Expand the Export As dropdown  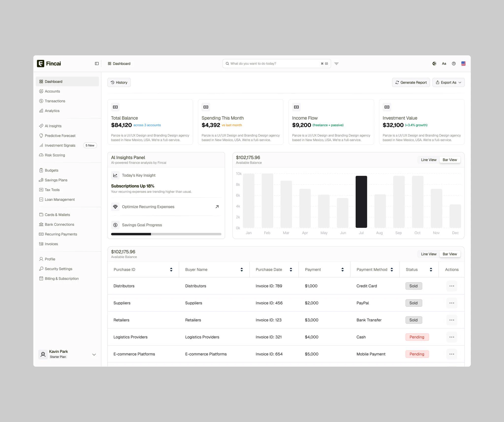pos(448,82)
